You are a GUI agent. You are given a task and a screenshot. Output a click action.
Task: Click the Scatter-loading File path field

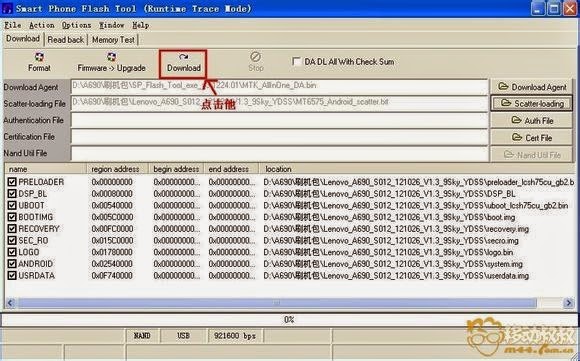coord(279,103)
